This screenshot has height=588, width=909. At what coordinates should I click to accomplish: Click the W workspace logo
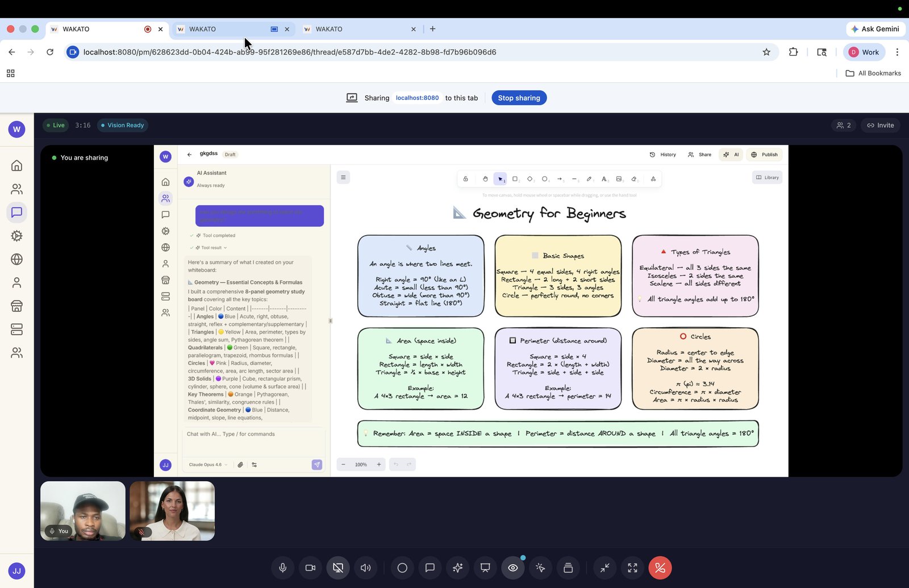[x=16, y=129]
